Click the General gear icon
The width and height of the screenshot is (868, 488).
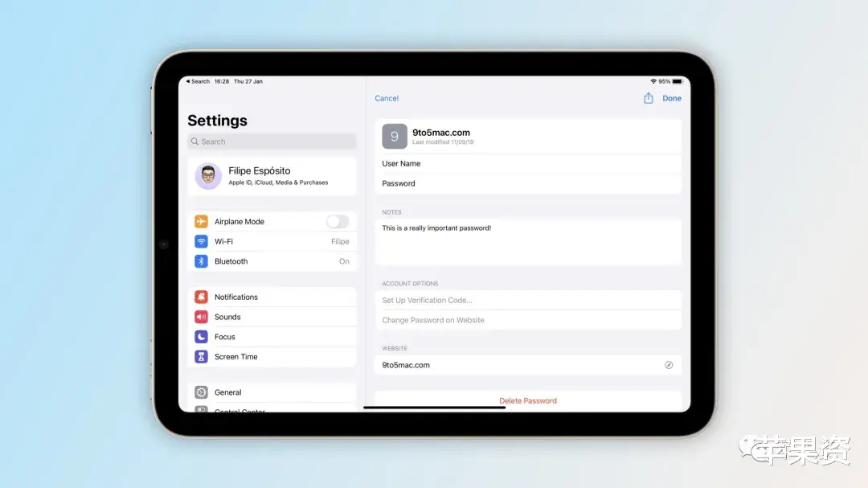coord(200,392)
